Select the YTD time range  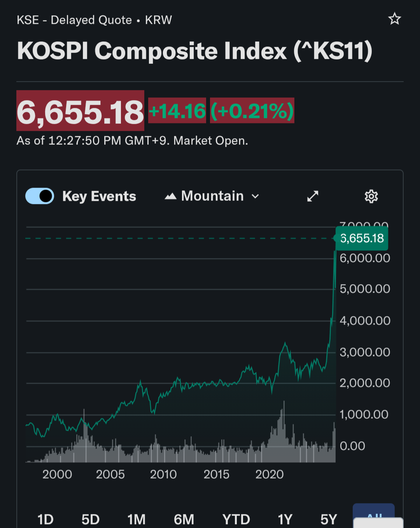tap(236, 519)
